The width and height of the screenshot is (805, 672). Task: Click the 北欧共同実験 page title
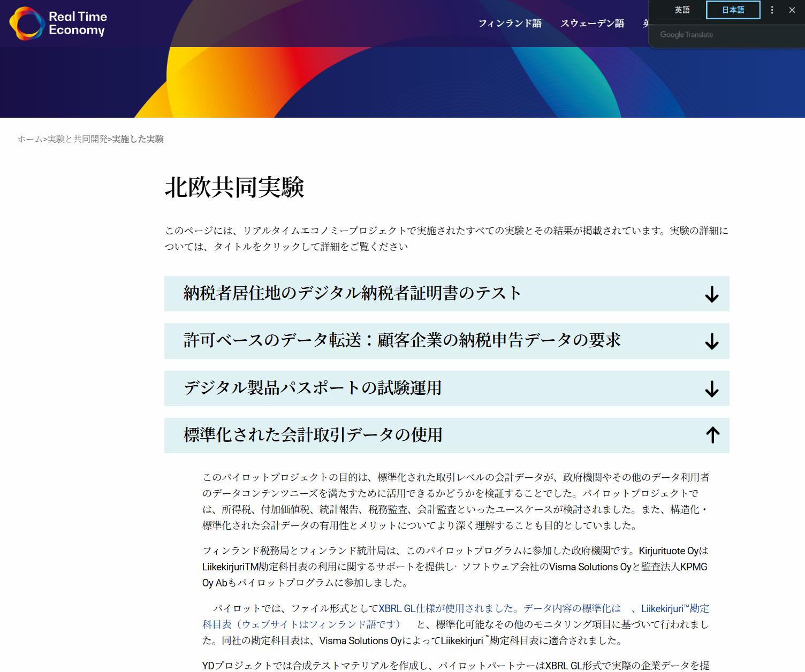[x=234, y=187]
